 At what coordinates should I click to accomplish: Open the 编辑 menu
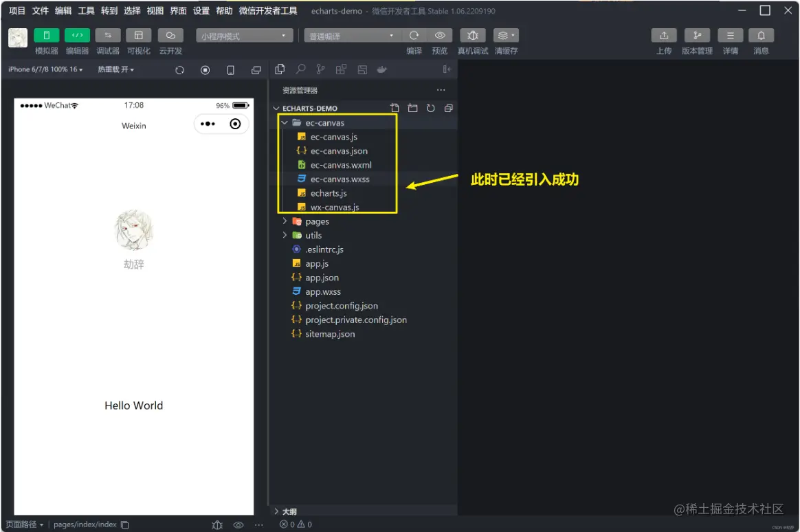click(63, 11)
